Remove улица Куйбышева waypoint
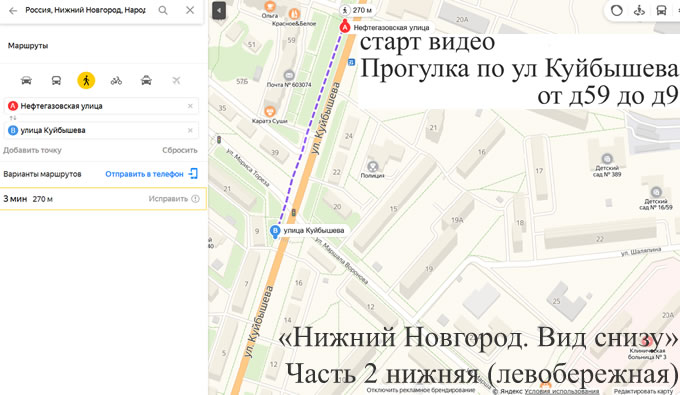 point(190,130)
